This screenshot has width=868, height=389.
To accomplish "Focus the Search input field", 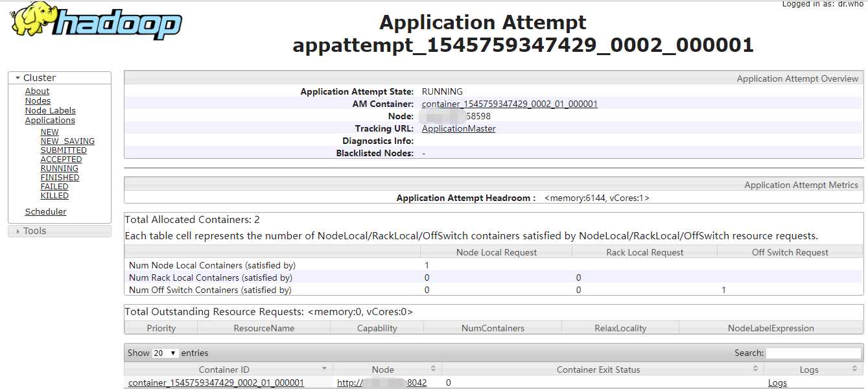I will click(814, 353).
